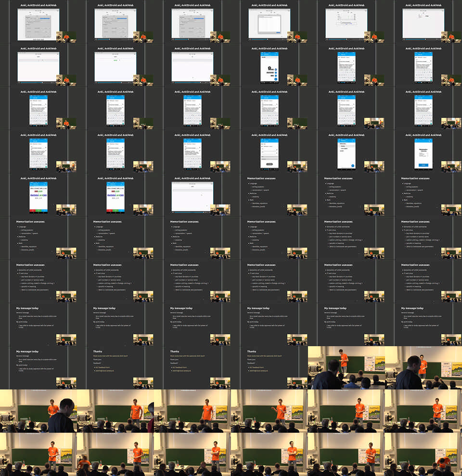The height and width of the screenshot is (476, 462).
Task: Select the blank desktop window frame with audience inset
Action: 192,195
